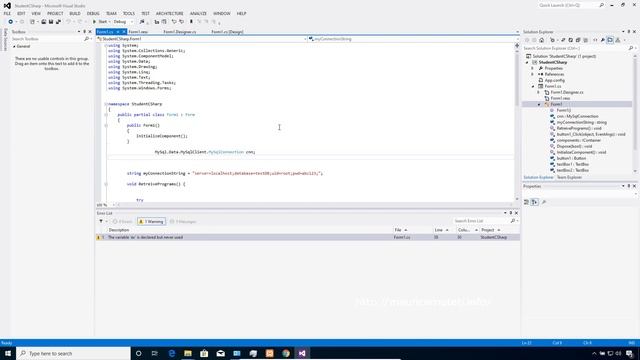Click the Windows Start button
Viewport: 640px width, 360px height.
point(8,353)
